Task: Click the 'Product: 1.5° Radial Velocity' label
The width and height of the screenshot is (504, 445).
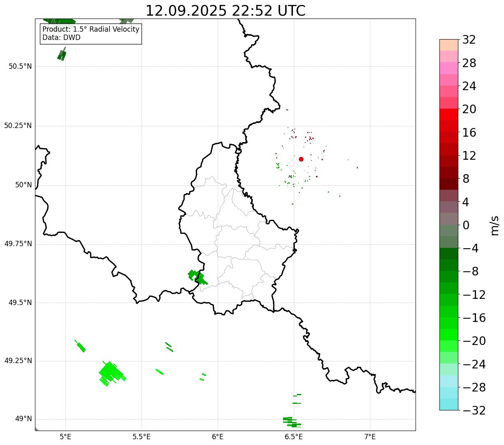Action: point(91,30)
